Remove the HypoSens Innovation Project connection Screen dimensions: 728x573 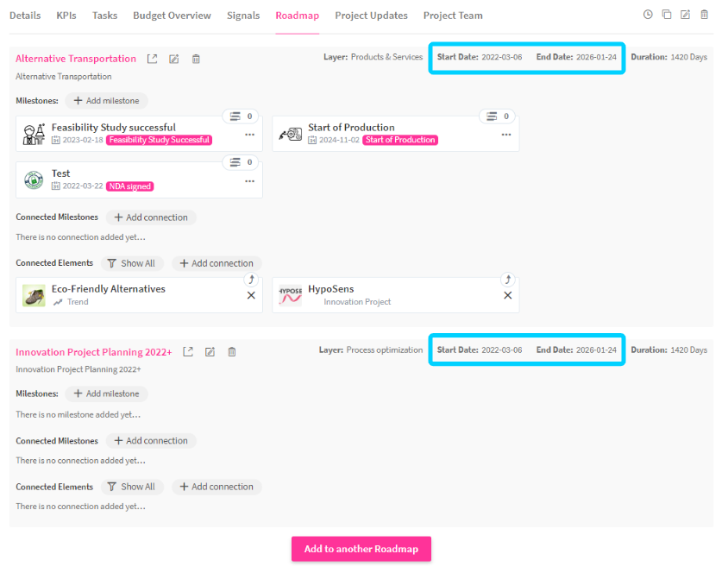507,295
